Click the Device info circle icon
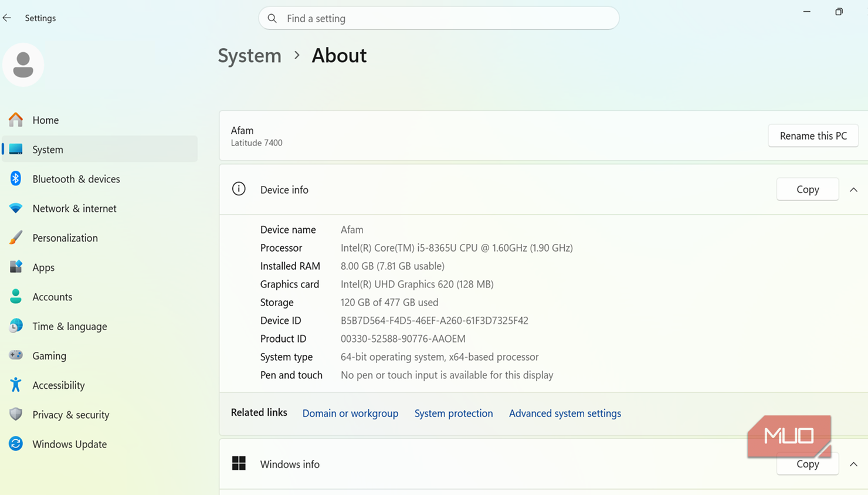The width and height of the screenshot is (868, 495). [239, 189]
